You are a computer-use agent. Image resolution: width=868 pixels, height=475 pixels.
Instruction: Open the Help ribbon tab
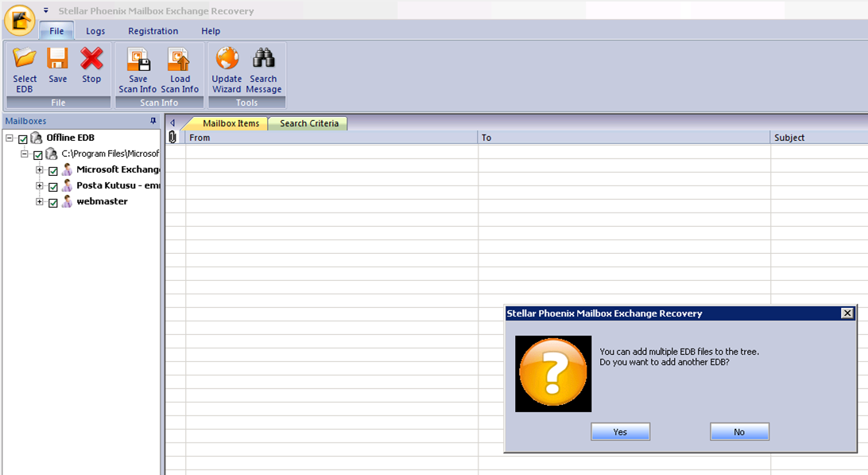point(211,31)
